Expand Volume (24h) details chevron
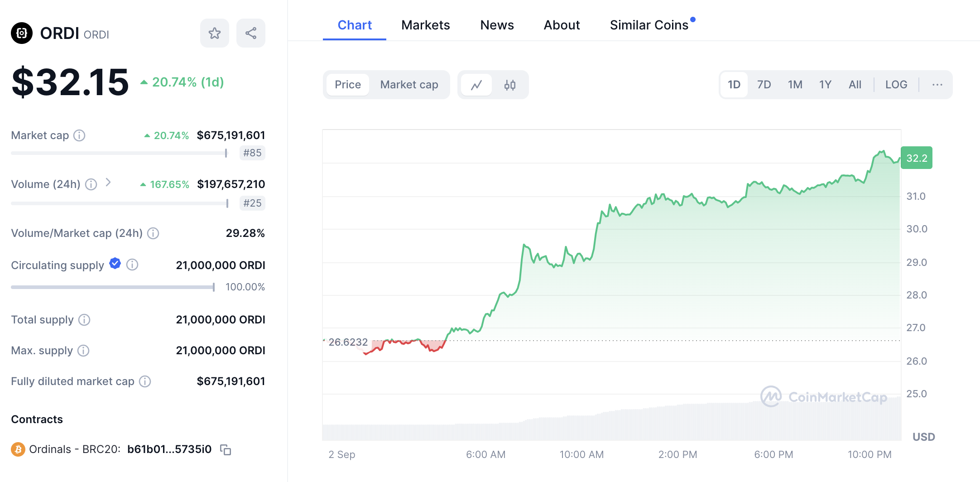Image resolution: width=980 pixels, height=482 pixels. (x=108, y=182)
